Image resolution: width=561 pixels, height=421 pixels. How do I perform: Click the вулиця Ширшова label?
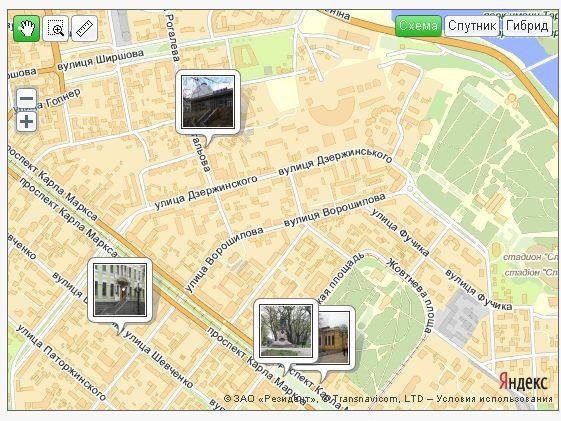(x=101, y=60)
